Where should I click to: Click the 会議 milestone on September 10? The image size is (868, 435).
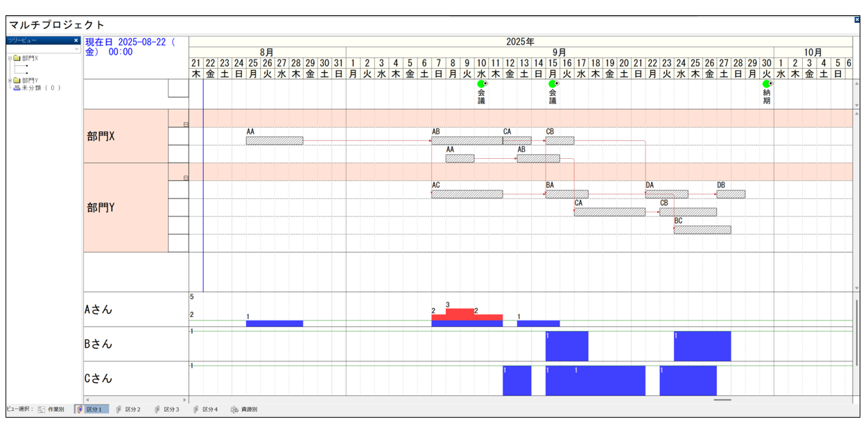pyautogui.click(x=481, y=84)
